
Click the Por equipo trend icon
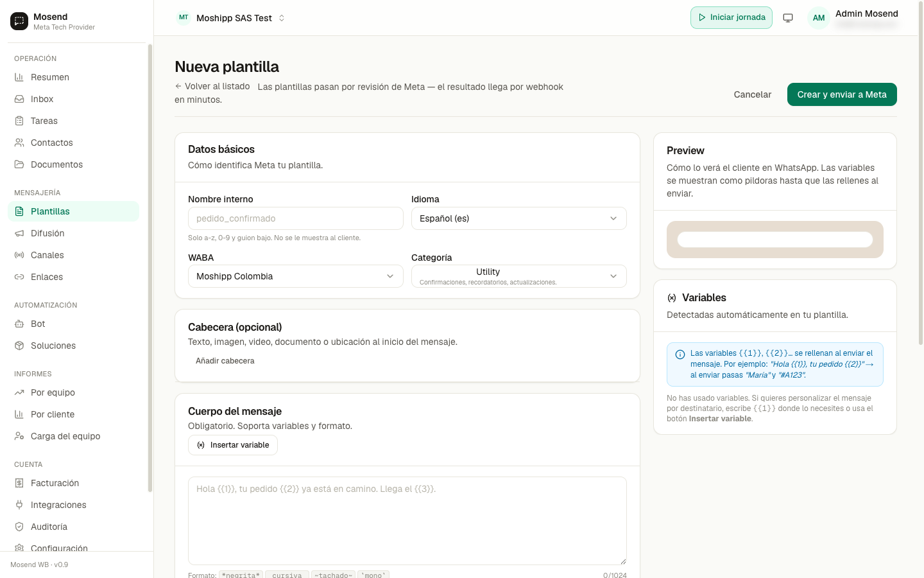pyautogui.click(x=19, y=392)
